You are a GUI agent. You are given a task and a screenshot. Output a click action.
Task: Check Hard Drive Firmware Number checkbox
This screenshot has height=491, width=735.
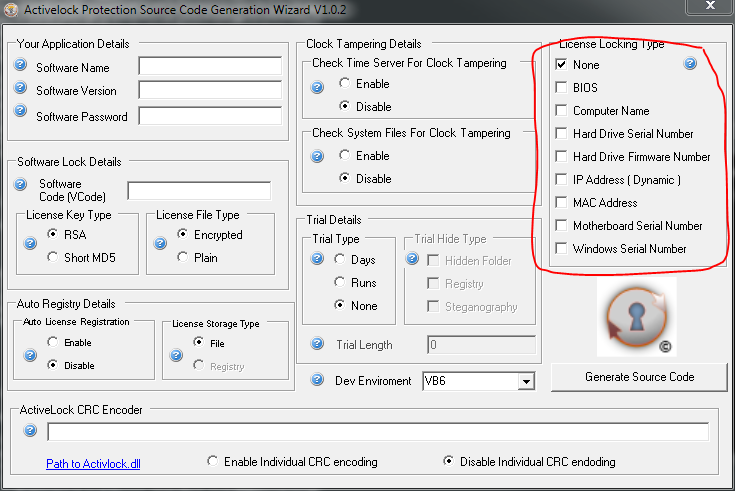561,156
